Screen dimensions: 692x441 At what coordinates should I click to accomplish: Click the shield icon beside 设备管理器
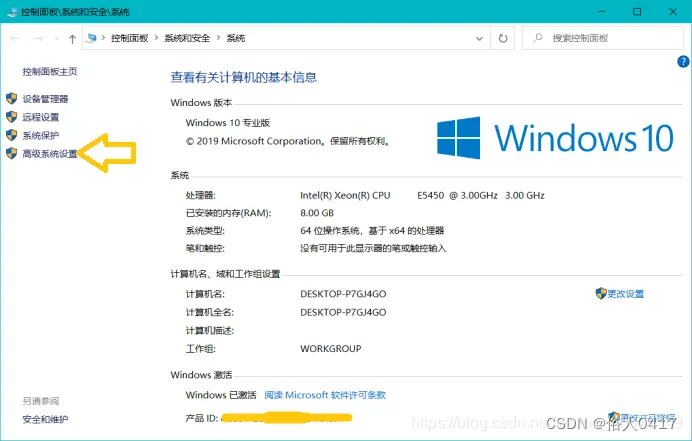tap(11, 98)
